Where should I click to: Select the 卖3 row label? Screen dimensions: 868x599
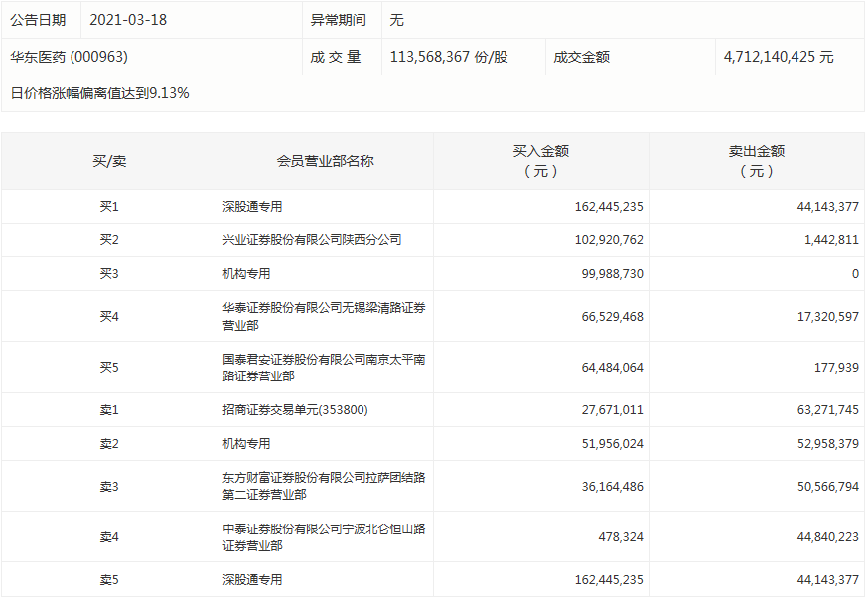click(x=109, y=487)
